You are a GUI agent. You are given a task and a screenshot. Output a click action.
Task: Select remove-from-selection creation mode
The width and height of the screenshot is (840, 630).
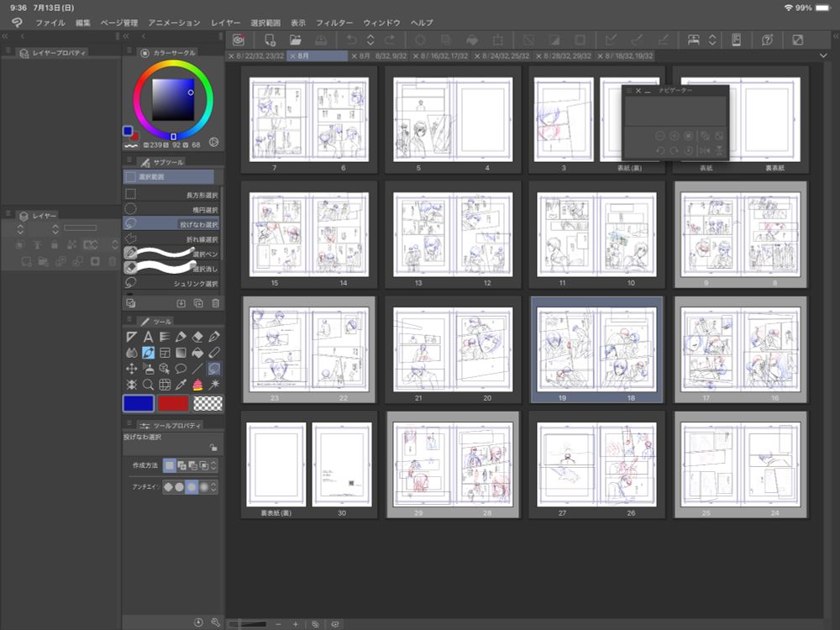pyautogui.click(x=193, y=465)
